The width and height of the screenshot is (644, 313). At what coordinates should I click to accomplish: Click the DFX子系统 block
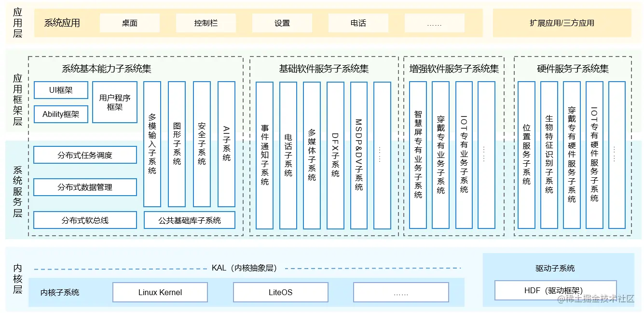click(335, 155)
